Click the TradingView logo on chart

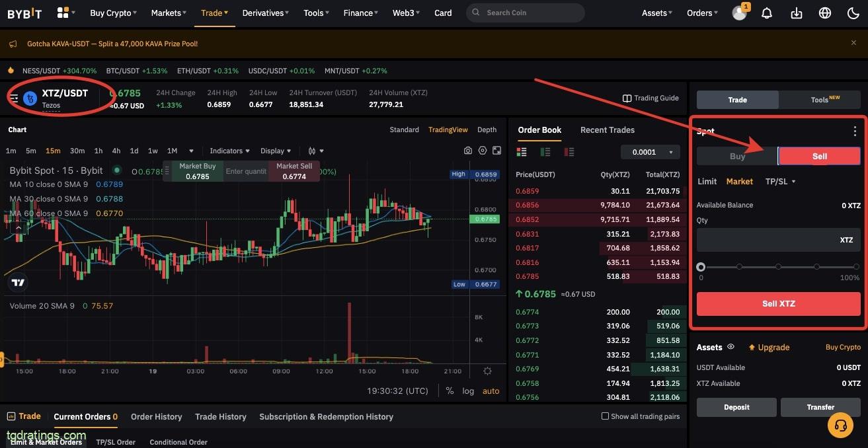[19, 283]
